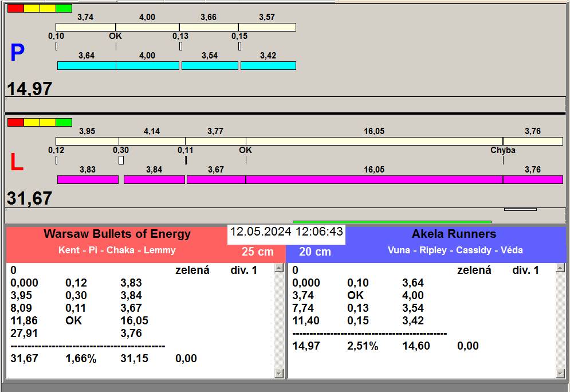Viewport: 570px width, 392px height.
Task: Select the Akela Runners team header
Action: click(x=454, y=234)
